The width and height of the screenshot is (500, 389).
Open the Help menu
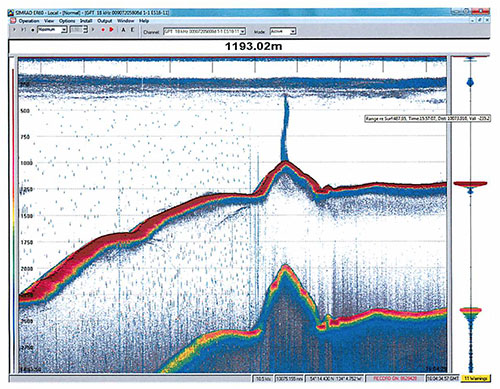click(144, 21)
